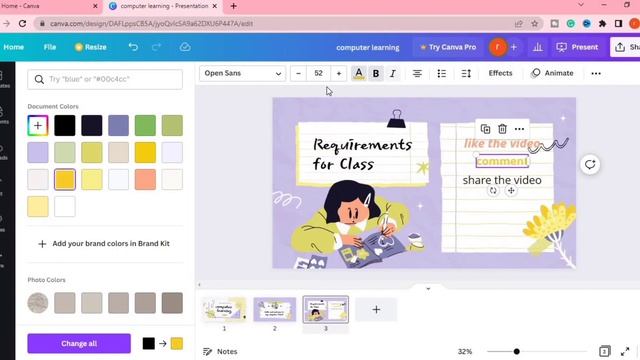Enter fullscreen mode icon

(x=625, y=351)
